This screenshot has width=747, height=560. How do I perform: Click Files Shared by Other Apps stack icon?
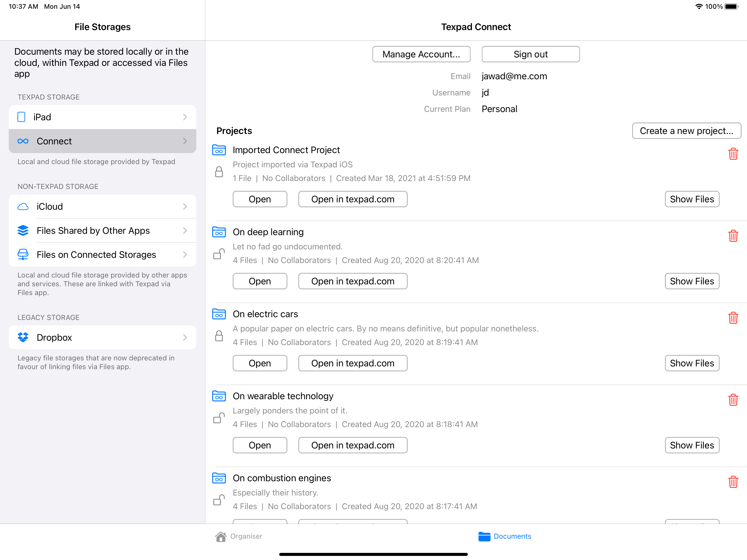pyautogui.click(x=23, y=231)
